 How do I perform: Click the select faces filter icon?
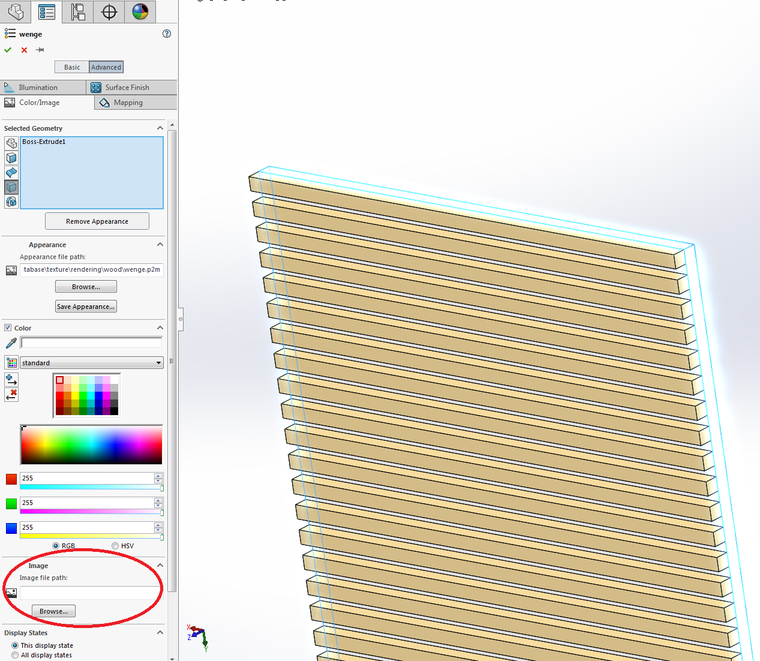pyautogui.click(x=12, y=157)
